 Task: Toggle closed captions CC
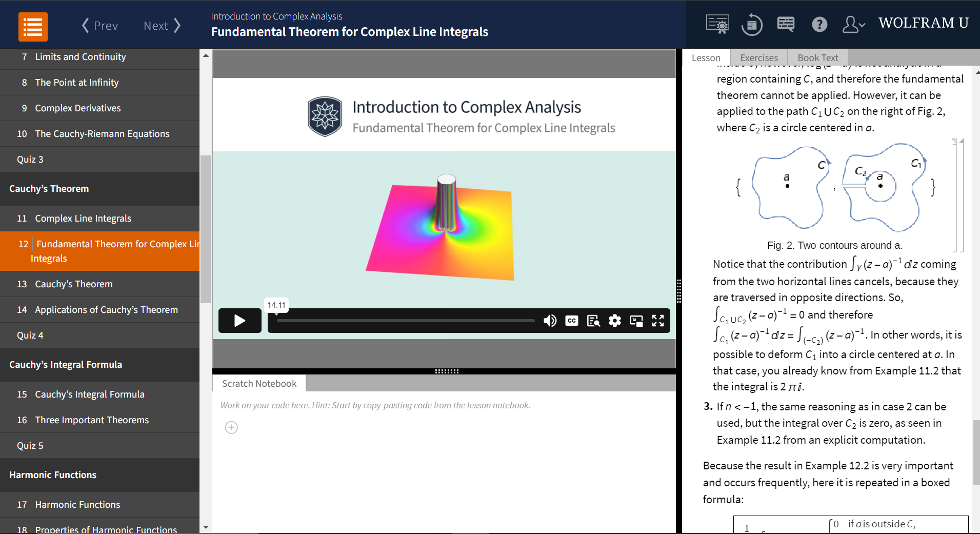[572, 321]
